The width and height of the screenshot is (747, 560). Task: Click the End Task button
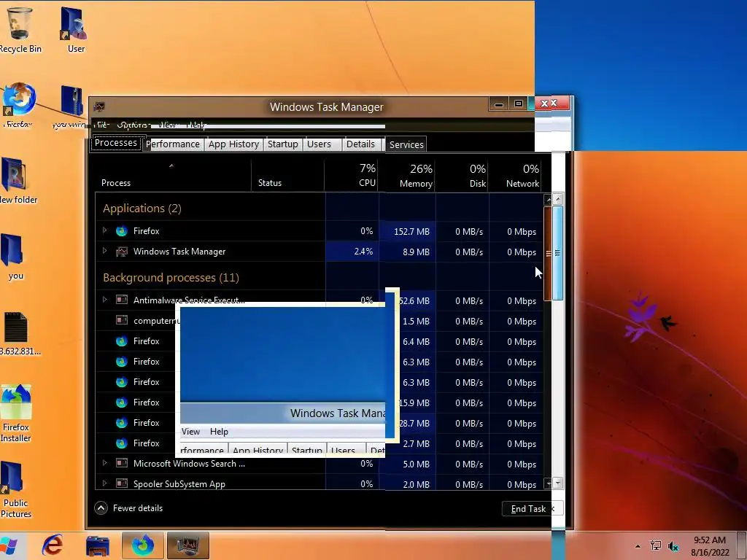click(x=528, y=508)
